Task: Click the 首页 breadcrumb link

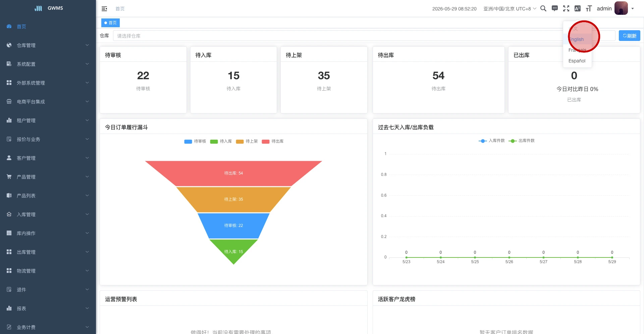Action: (120, 9)
